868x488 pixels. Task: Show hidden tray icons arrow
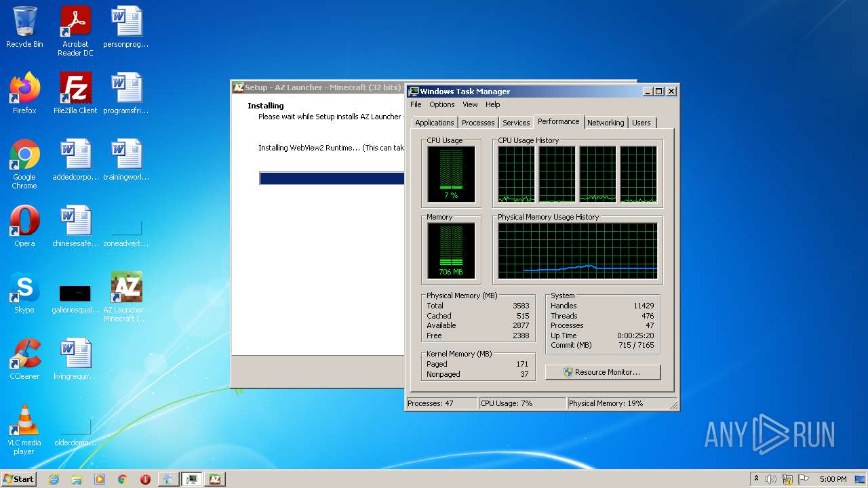(x=756, y=479)
